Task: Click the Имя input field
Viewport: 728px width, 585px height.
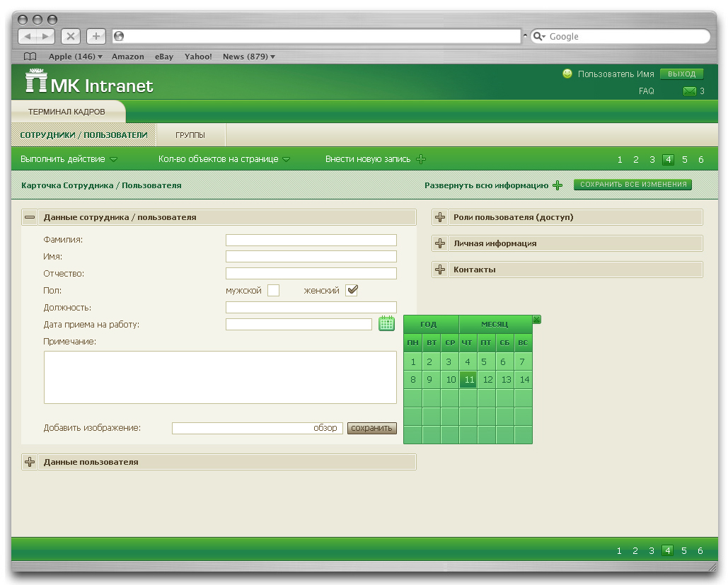Action: tap(311, 256)
